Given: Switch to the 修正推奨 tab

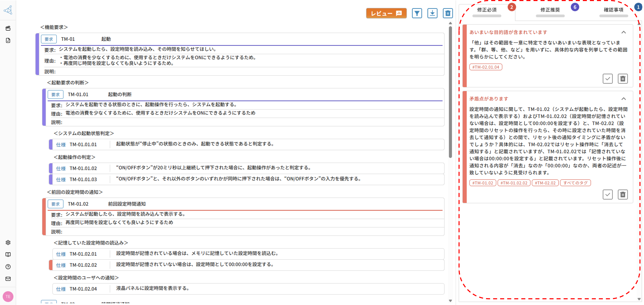Looking at the screenshot, I should [550, 10].
